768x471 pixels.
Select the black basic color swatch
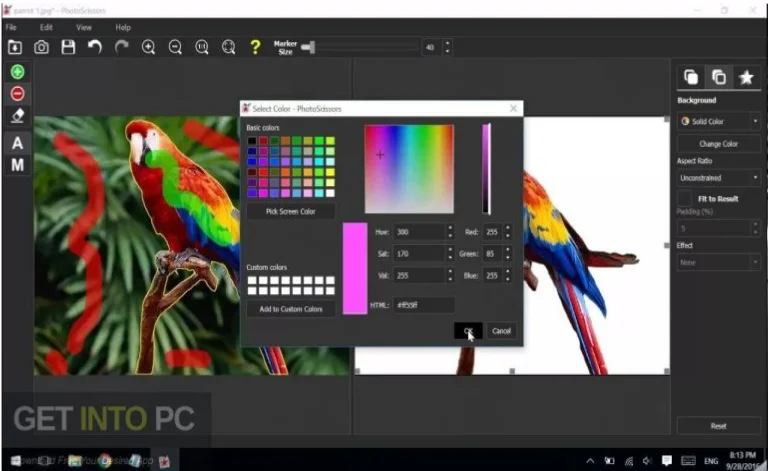252,141
